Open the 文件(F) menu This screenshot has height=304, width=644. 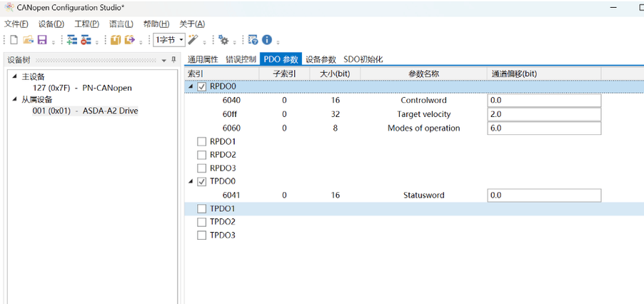click(x=16, y=24)
